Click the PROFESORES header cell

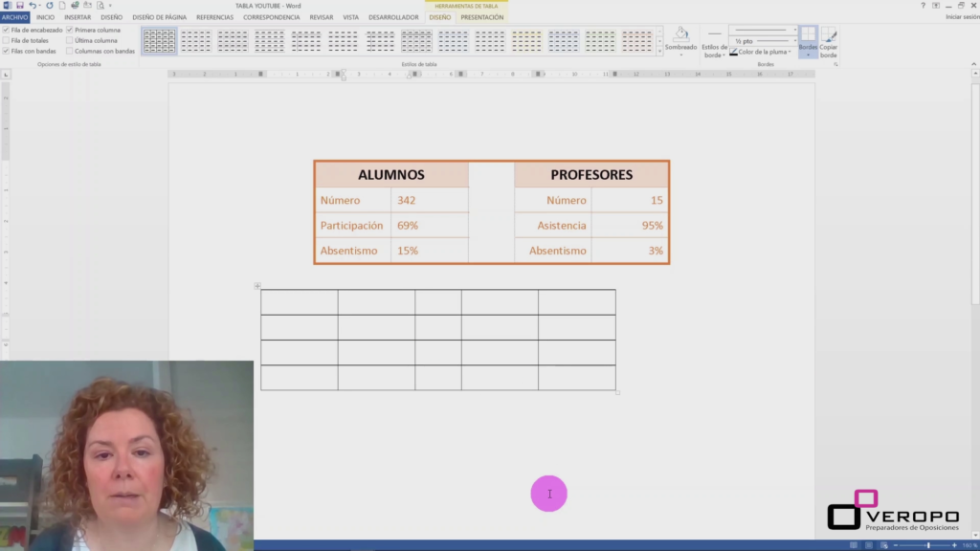(591, 174)
